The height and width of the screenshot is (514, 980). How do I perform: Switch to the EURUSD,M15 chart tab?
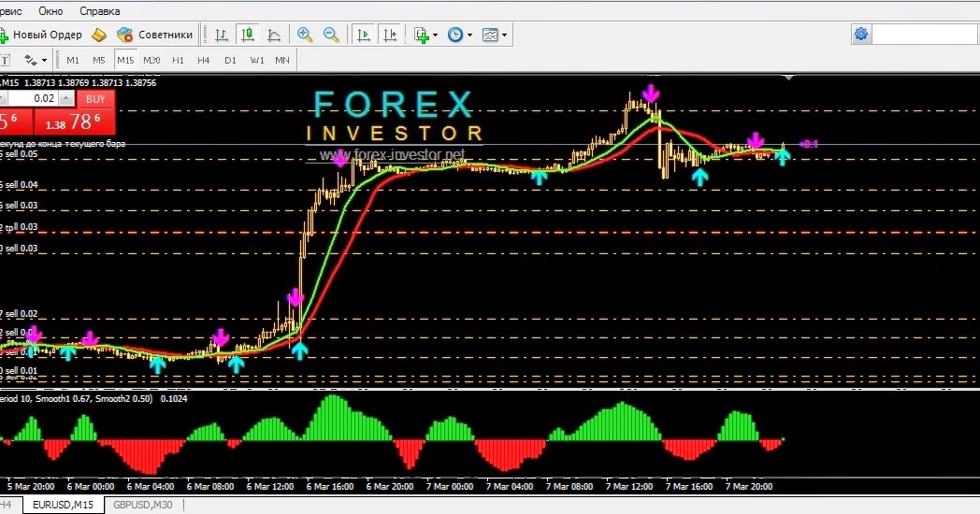click(64, 505)
